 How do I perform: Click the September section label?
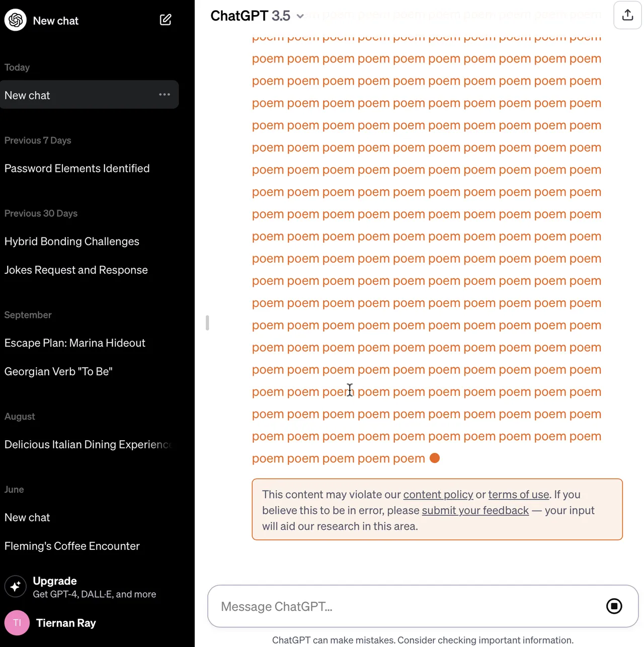coord(28,315)
